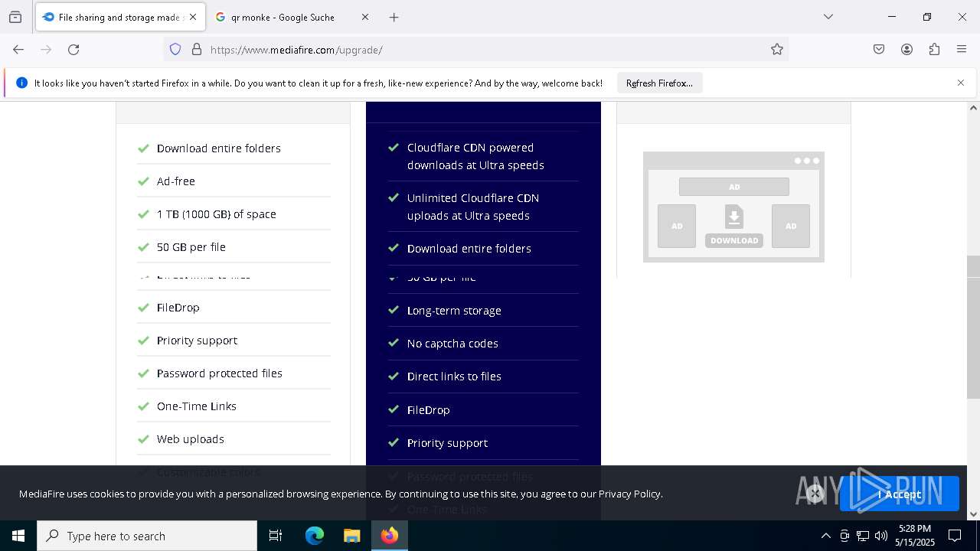This screenshot has height=551, width=980.
Task: Bookmark this page with star icon
Action: tap(777, 50)
